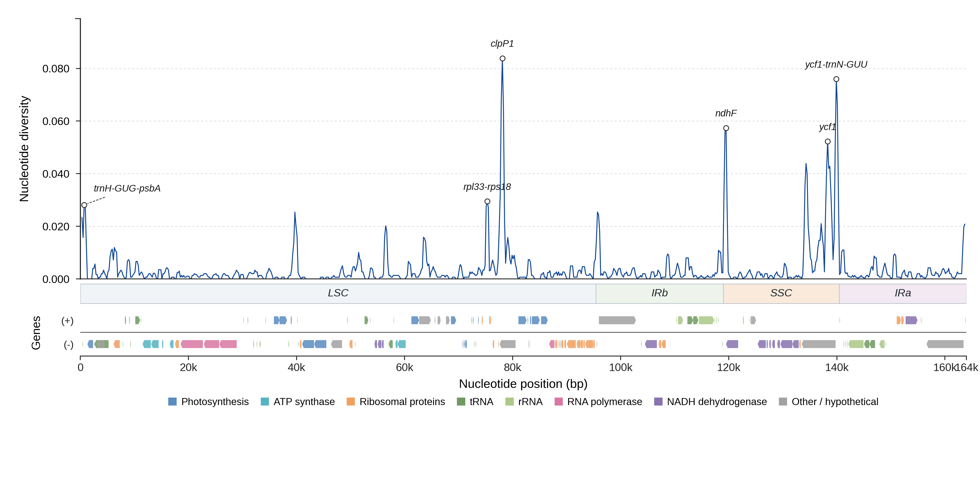Click the Photosynthesis legend swatch

click(172, 402)
